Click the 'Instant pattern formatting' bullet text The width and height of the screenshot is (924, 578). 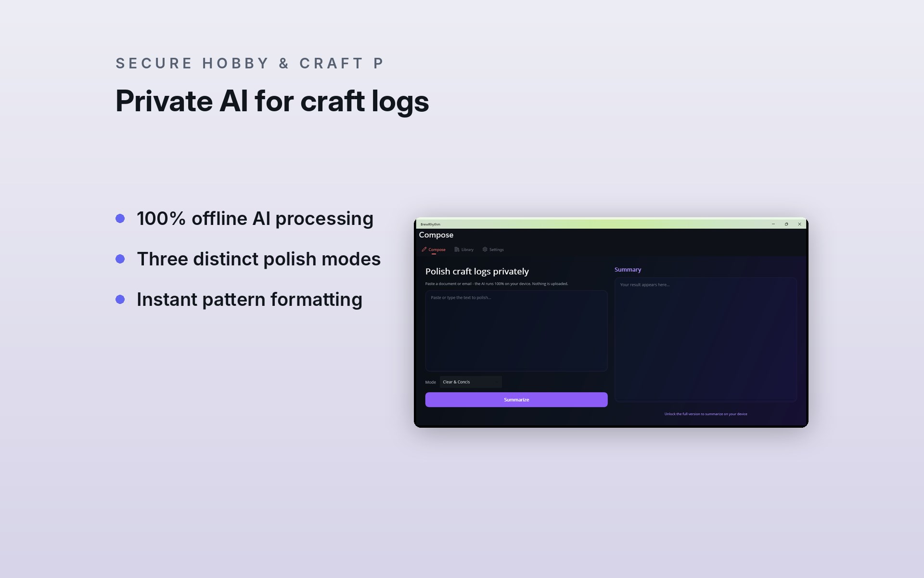249,300
